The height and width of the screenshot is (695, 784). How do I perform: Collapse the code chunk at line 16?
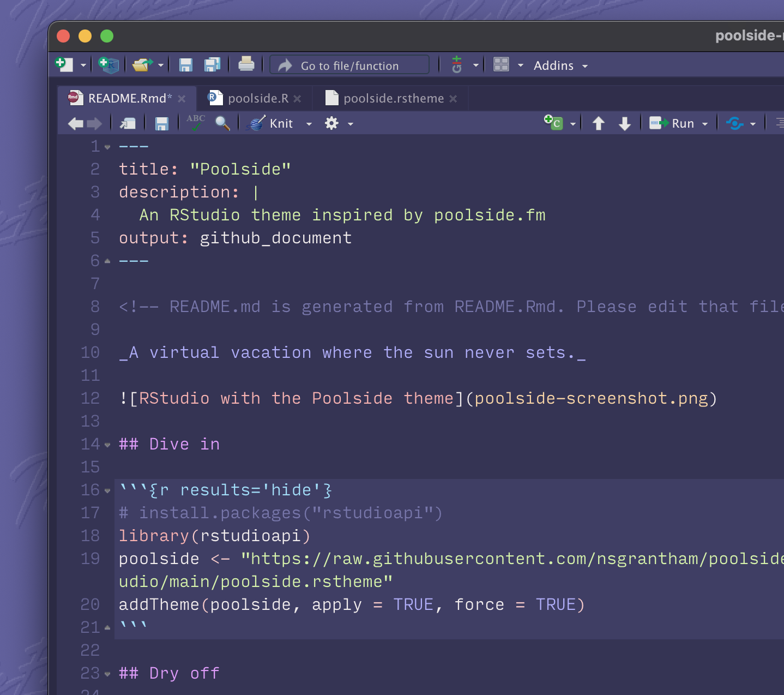click(107, 491)
